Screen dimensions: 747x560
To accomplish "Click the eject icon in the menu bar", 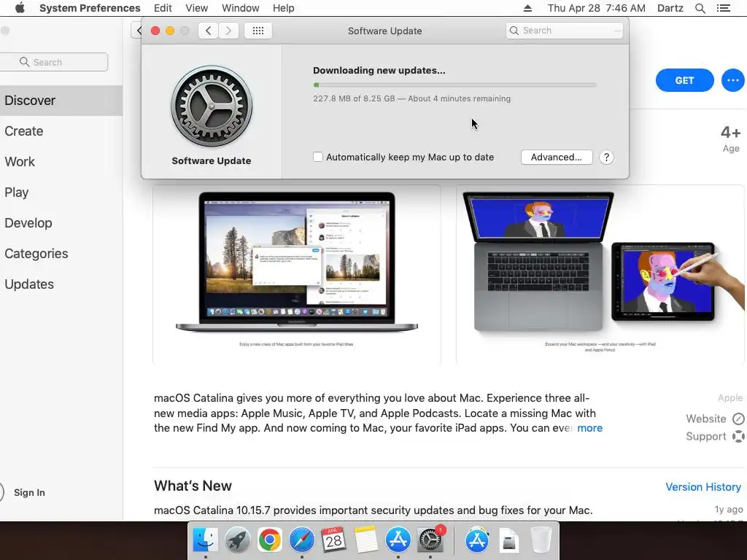I will click(x=527, y=8).
